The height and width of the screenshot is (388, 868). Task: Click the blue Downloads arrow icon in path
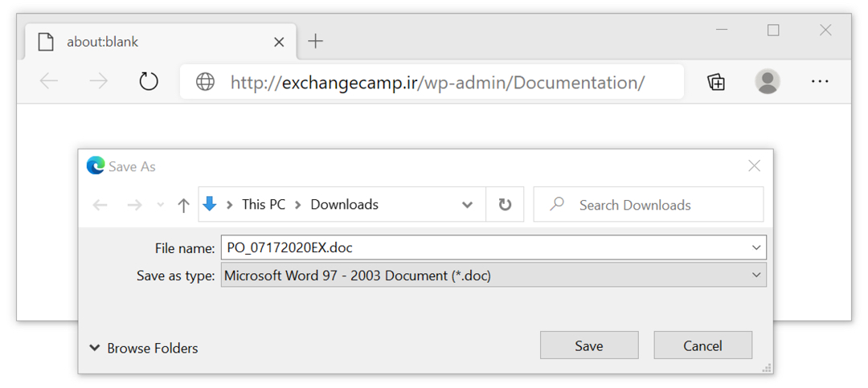pos(209,204)
